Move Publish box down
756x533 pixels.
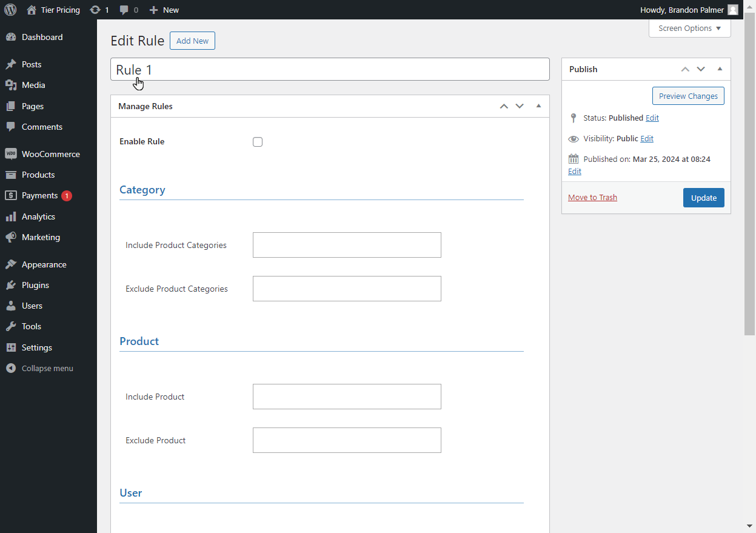click(701, 69)
